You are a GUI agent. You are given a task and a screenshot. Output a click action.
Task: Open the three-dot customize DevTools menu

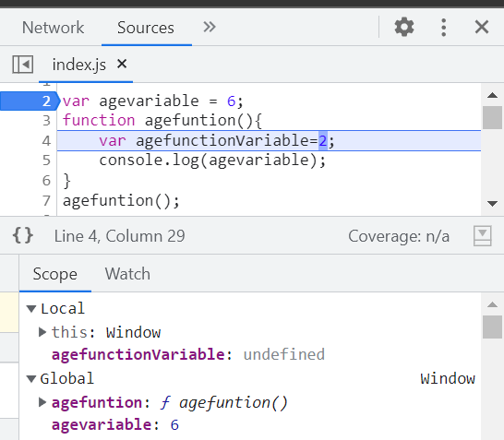(444, 28)
